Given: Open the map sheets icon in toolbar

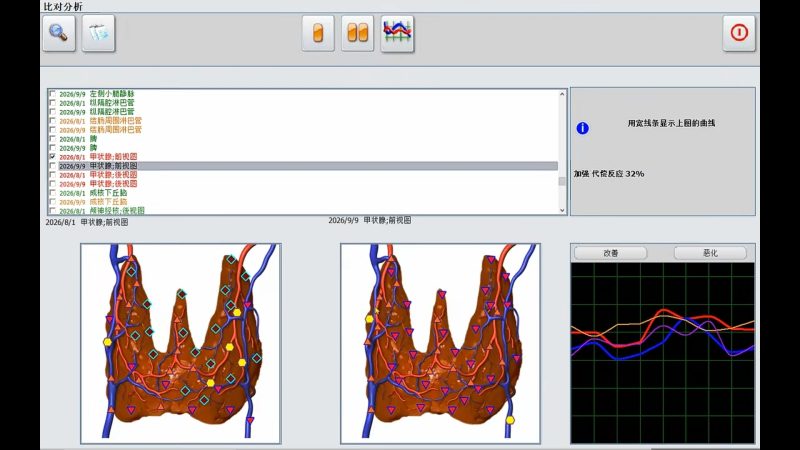Looking at the screenshot, I should tap(98, 33).
